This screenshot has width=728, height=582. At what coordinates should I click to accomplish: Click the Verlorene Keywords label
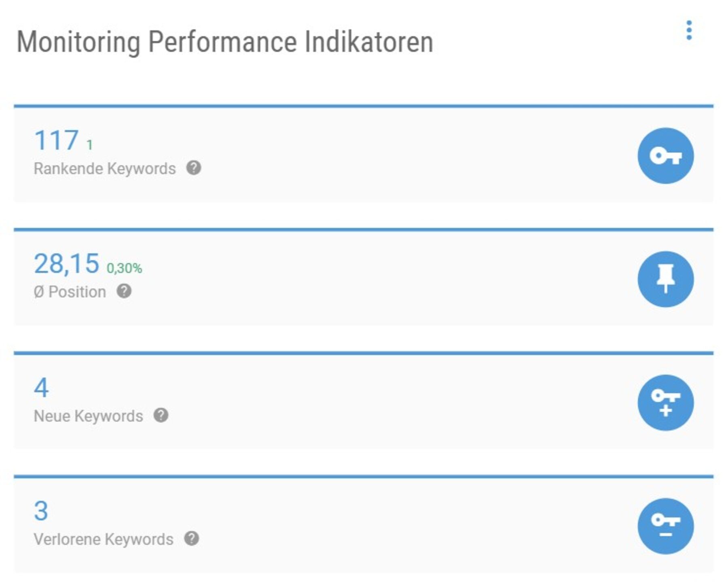(104, 539)
